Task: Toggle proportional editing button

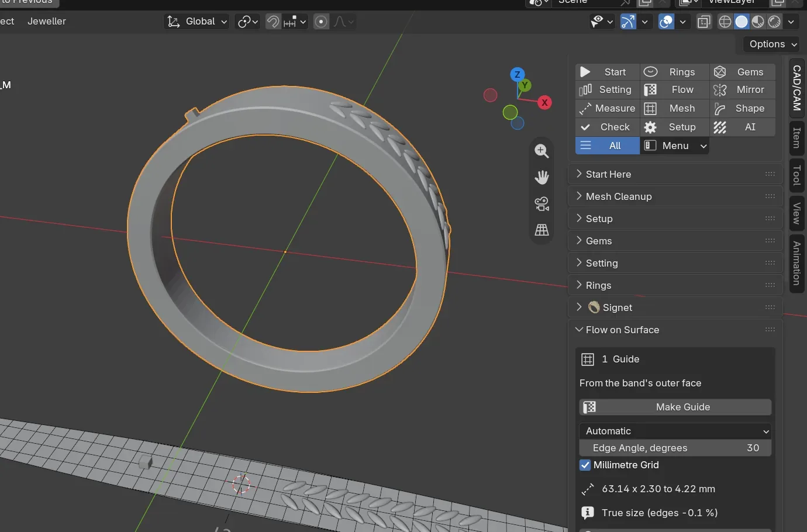Action: (321, 22)
